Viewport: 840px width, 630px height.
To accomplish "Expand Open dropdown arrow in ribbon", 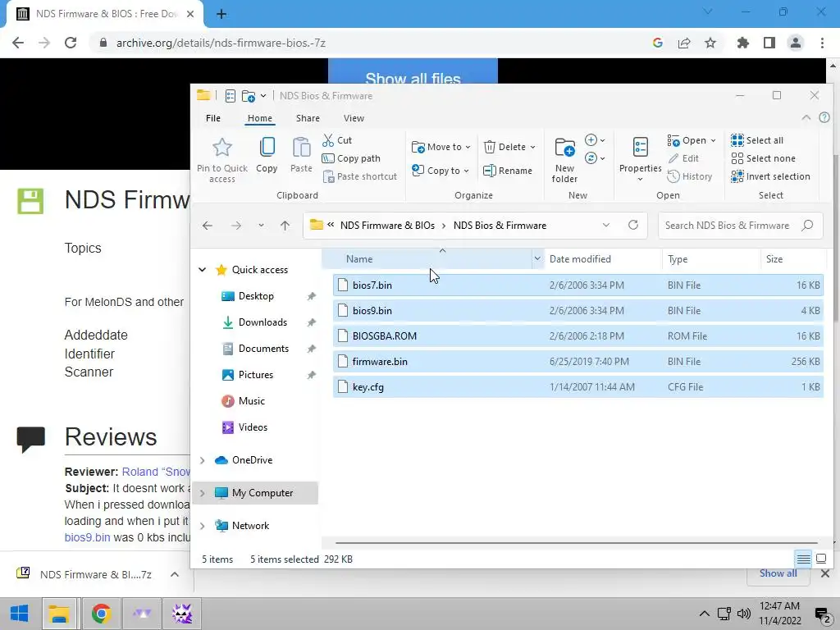I will (713, 141).
